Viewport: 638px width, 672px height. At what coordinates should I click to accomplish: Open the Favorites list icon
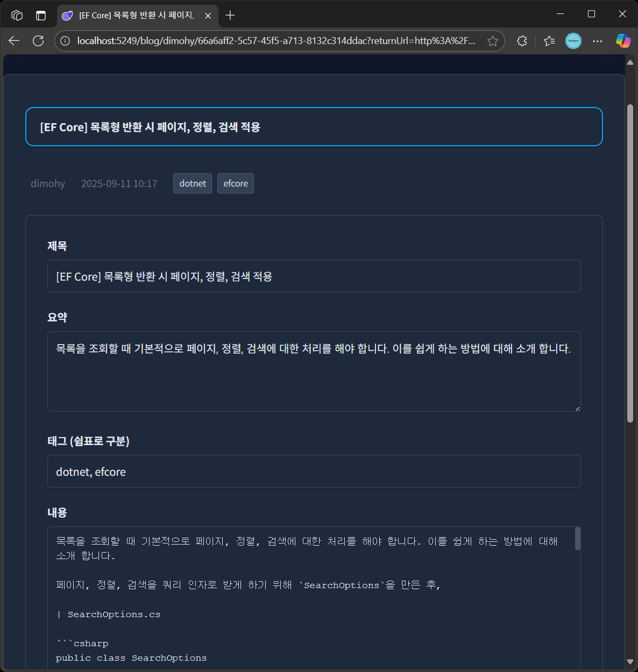(x=549, y=41)
